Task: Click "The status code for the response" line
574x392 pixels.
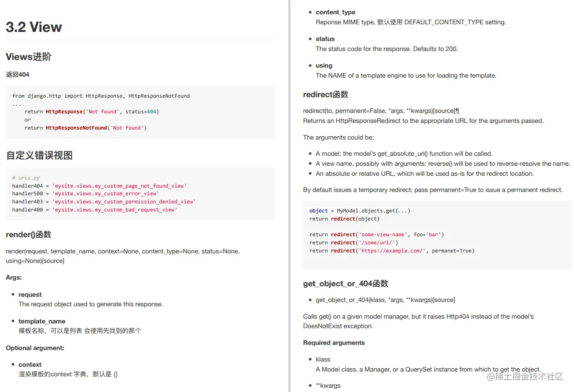Action: 387,49
